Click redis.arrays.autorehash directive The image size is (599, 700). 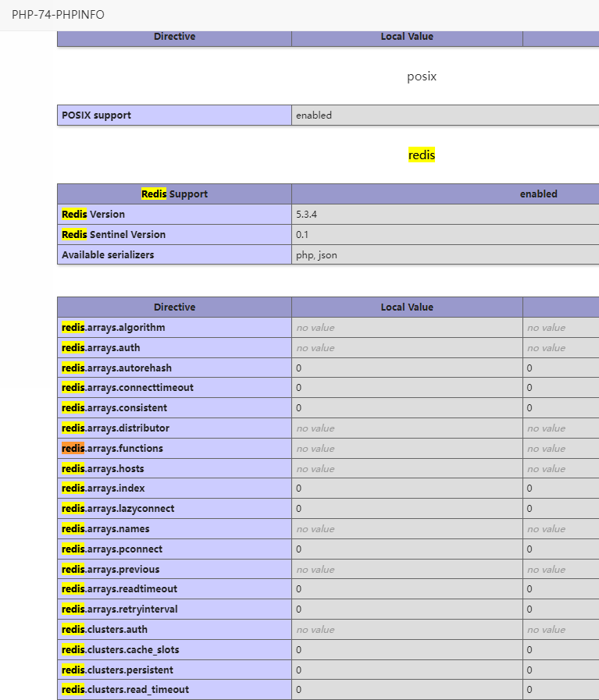tap(116, 368)
